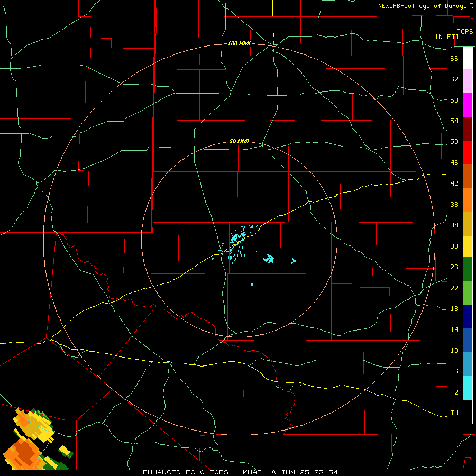Pick the cyan legend swatch
This screenshot has width=476, height=476.
click(x=467, y=388)
